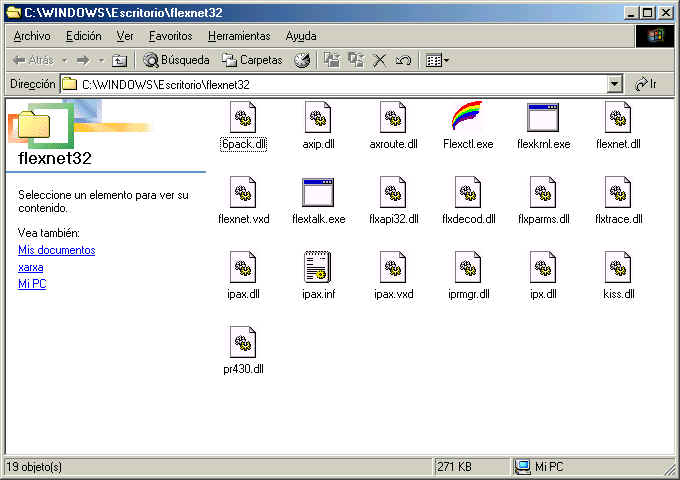The height and width of the screenshot is (480, 680).
Task: Open the Favoritos menu
Action: (x=170, y=36)
